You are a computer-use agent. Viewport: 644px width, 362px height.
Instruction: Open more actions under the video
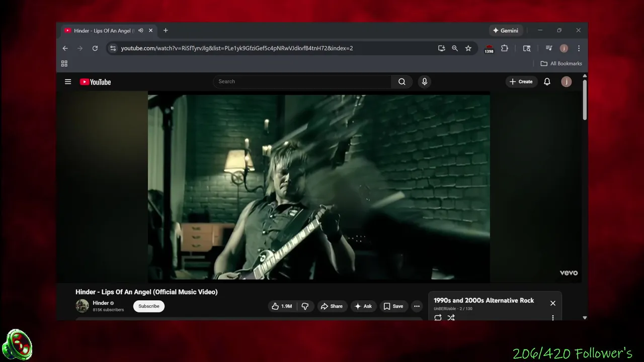point(417,306)
